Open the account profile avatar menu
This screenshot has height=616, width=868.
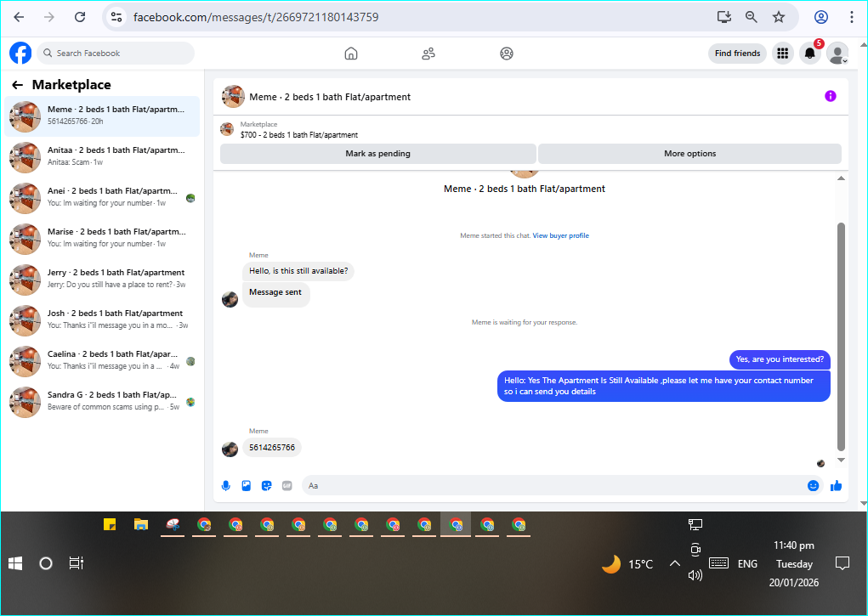coord(837,54)
